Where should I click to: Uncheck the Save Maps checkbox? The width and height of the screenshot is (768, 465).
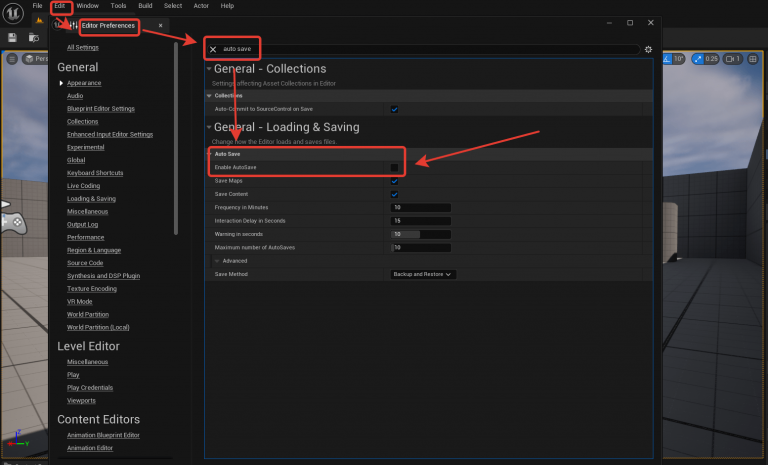coord(395,181)
